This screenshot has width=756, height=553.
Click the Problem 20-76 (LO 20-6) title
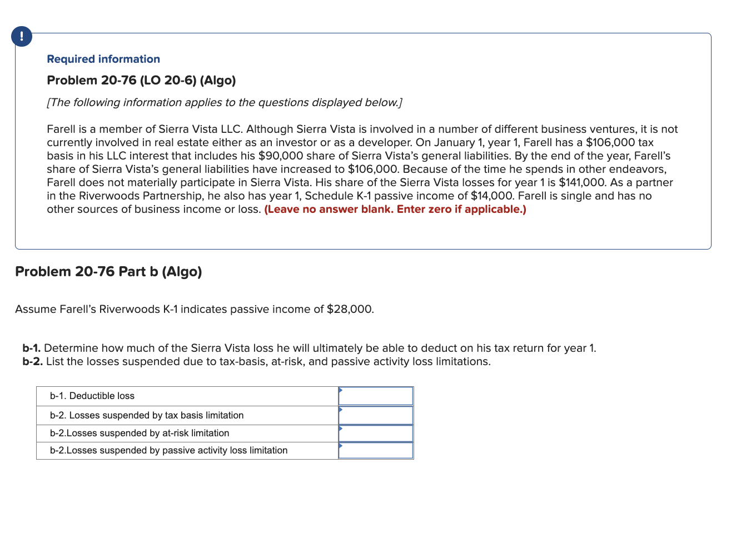[141, 80]
